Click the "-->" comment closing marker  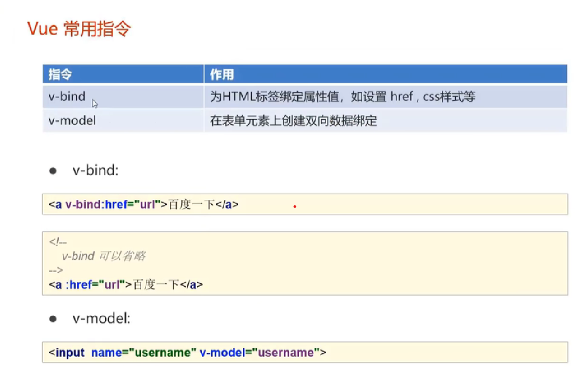click(56, 270)
